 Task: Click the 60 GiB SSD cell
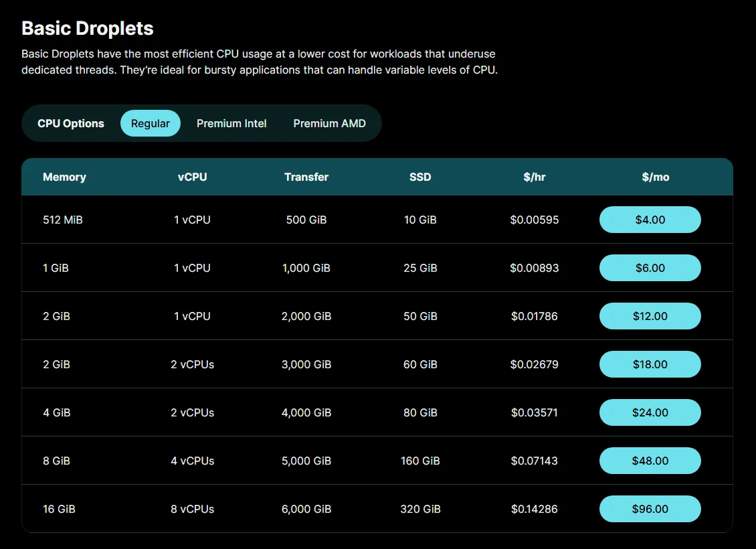[420, 365]
